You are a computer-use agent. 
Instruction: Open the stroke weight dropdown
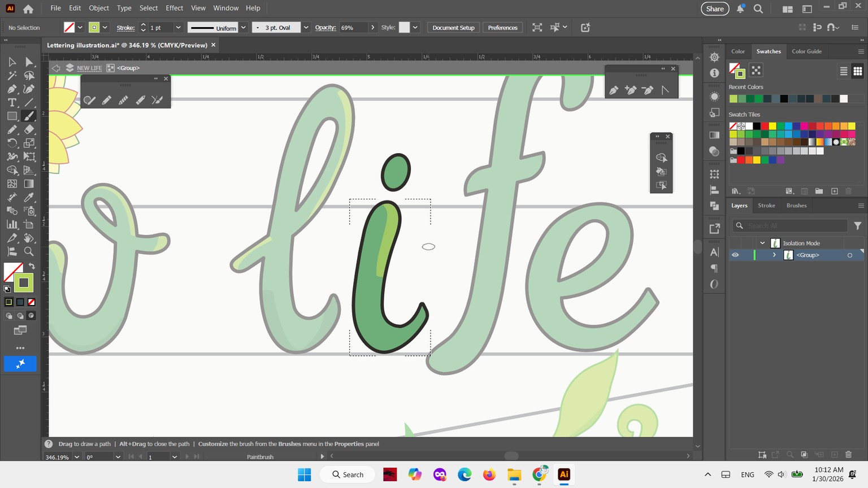[x=178, y=28]
